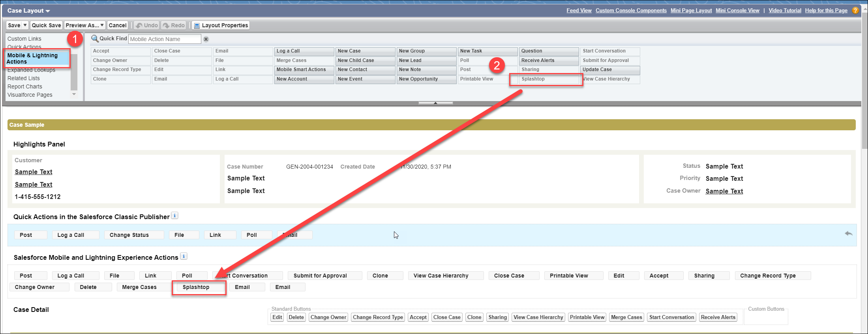Click the revert arrow in Classic Publisher section
This screenshot has width=868, height=334.
pyautogui.click(x=849, y=234)
